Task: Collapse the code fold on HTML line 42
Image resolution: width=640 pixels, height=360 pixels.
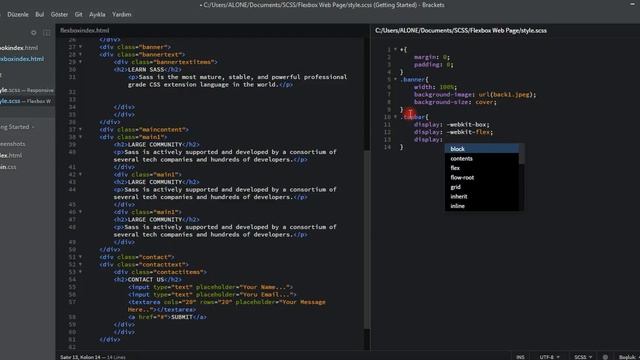Action: [80, 174]
